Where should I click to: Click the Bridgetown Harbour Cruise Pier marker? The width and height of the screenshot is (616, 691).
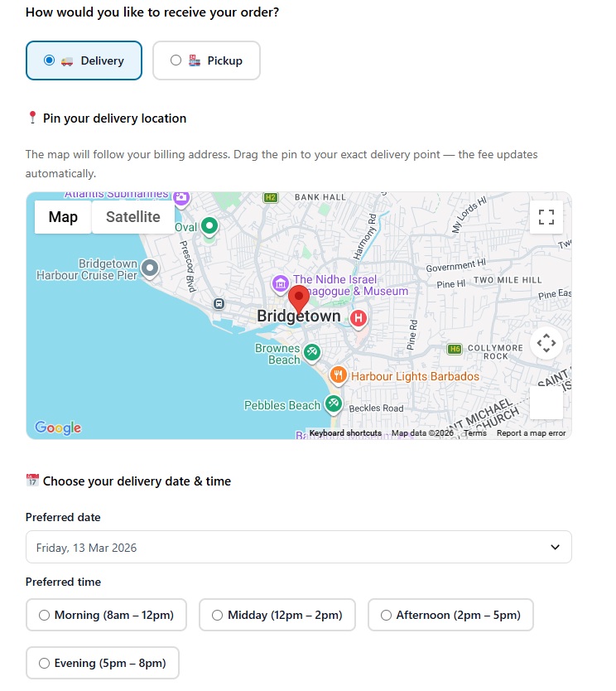click(150, 268)
